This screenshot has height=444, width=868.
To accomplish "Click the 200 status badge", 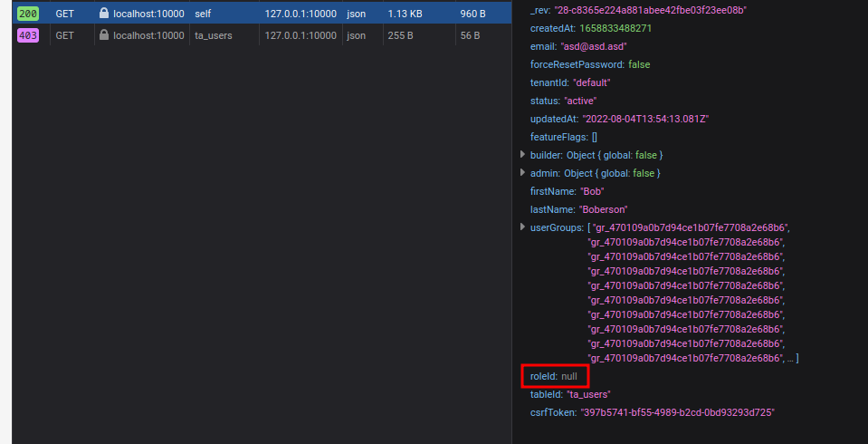I will [28, 14].
